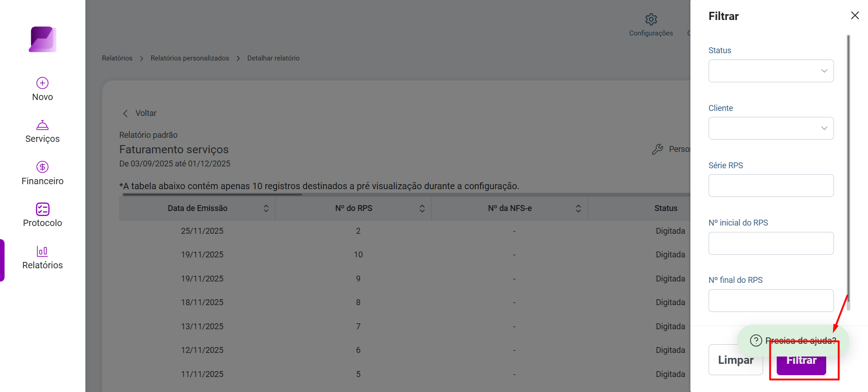Click the Limpar button
The width and height of the screenshot is (868, 392).
(x=735, y=360)
